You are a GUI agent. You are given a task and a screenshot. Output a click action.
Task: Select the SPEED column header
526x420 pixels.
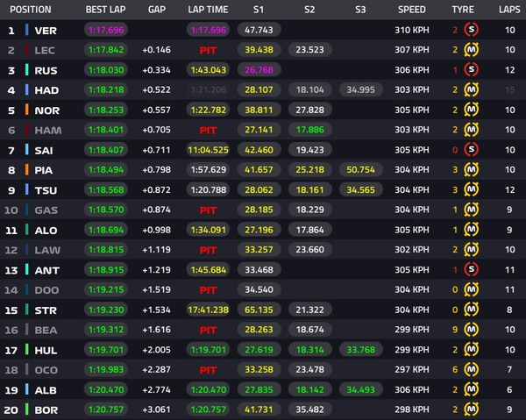pos(411,10)
